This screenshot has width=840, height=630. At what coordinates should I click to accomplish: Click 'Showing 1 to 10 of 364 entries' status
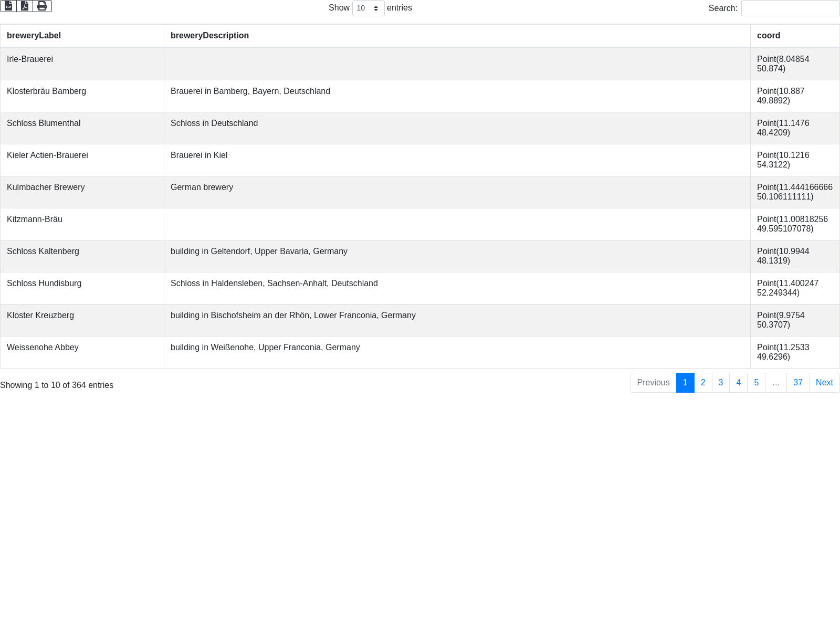(x=57, y=385)
